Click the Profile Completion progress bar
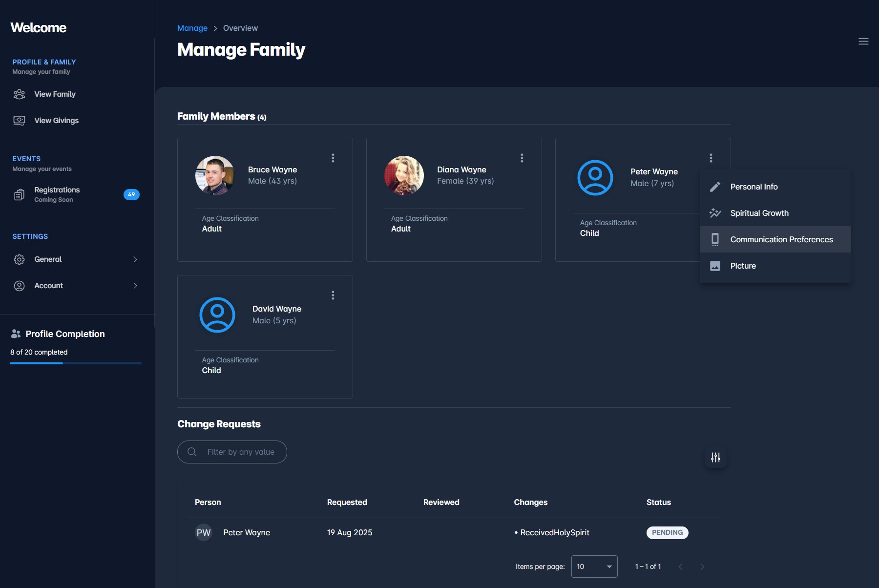Screen dimensions: 879x588 pos(75,363)
